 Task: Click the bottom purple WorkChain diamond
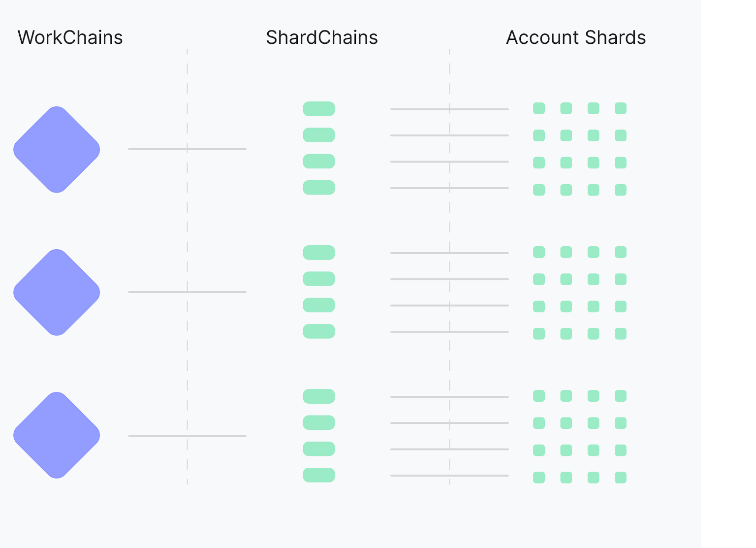[57, 435]
